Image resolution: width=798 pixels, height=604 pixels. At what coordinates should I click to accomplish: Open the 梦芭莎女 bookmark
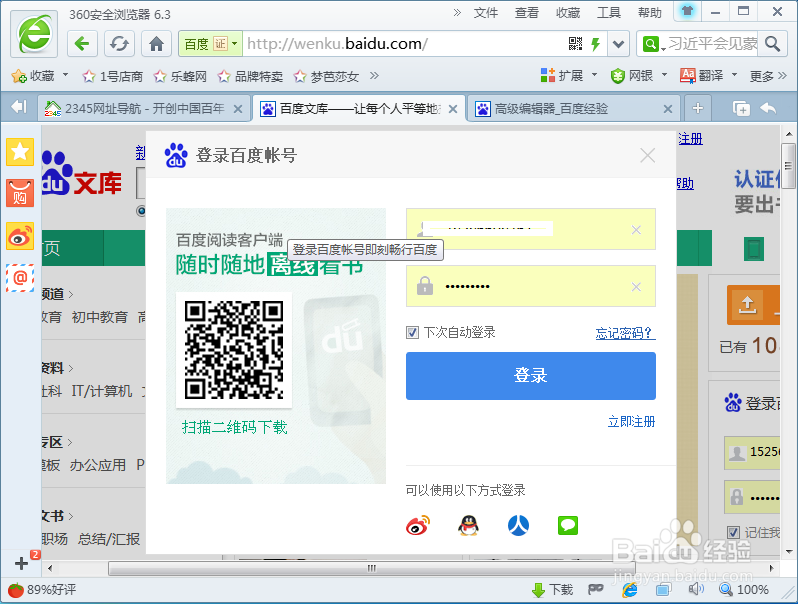[x=326, y=76]
